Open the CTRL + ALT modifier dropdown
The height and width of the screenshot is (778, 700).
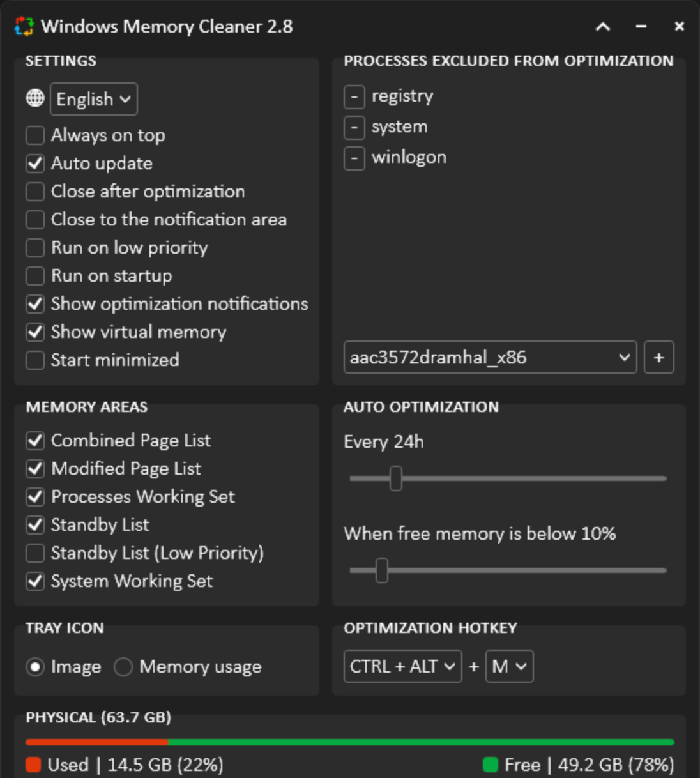point(402,666)
